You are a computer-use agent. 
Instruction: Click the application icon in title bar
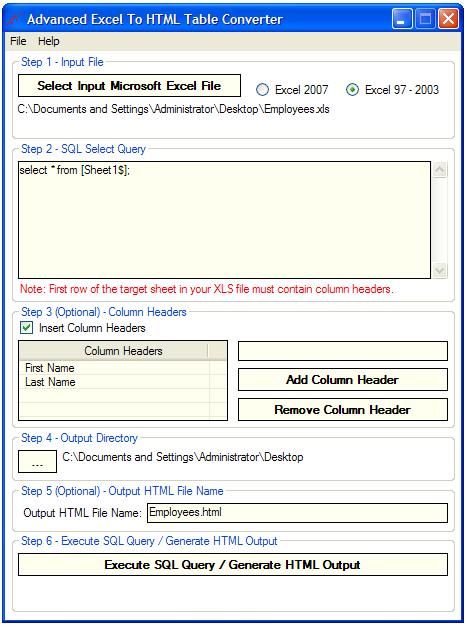15,19
